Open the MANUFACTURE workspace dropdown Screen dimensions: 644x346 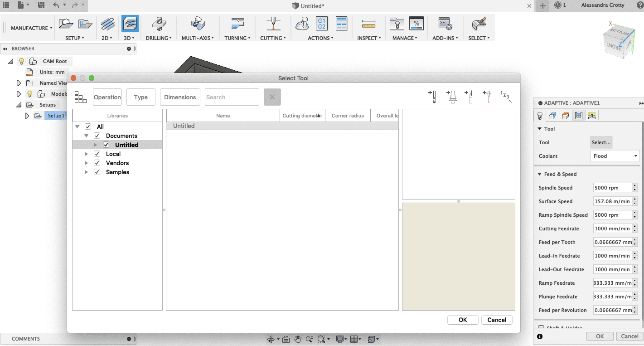(x=32, y=28)
